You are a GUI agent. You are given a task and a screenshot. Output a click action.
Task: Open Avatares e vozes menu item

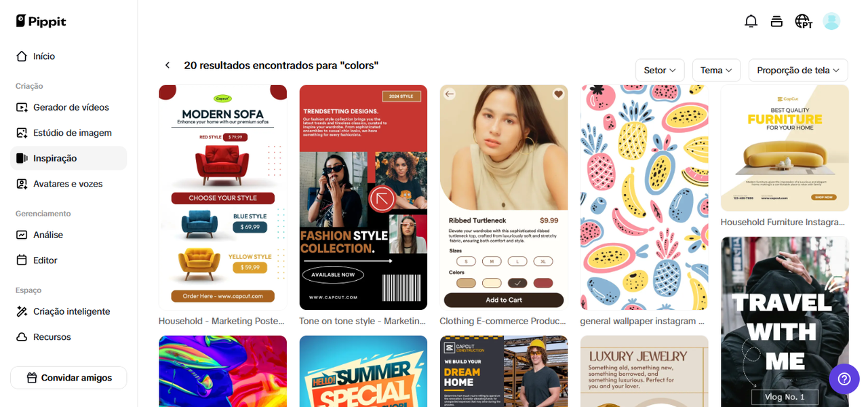point(68,184)
